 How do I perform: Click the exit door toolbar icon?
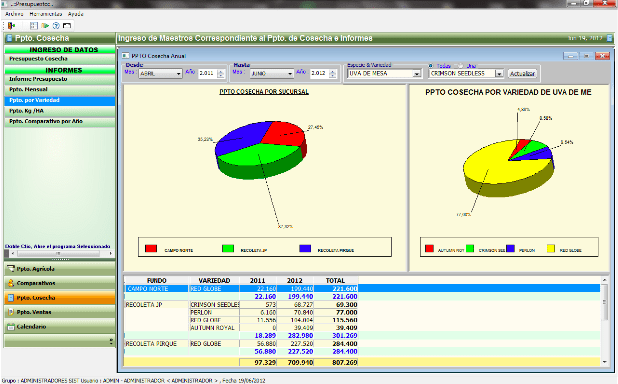click(11, 26)
